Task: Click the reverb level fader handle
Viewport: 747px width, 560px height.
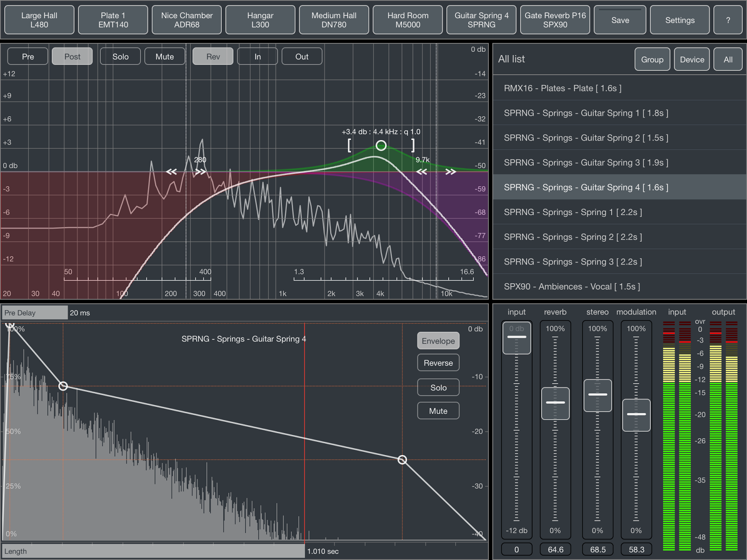Action: (555, 403)
